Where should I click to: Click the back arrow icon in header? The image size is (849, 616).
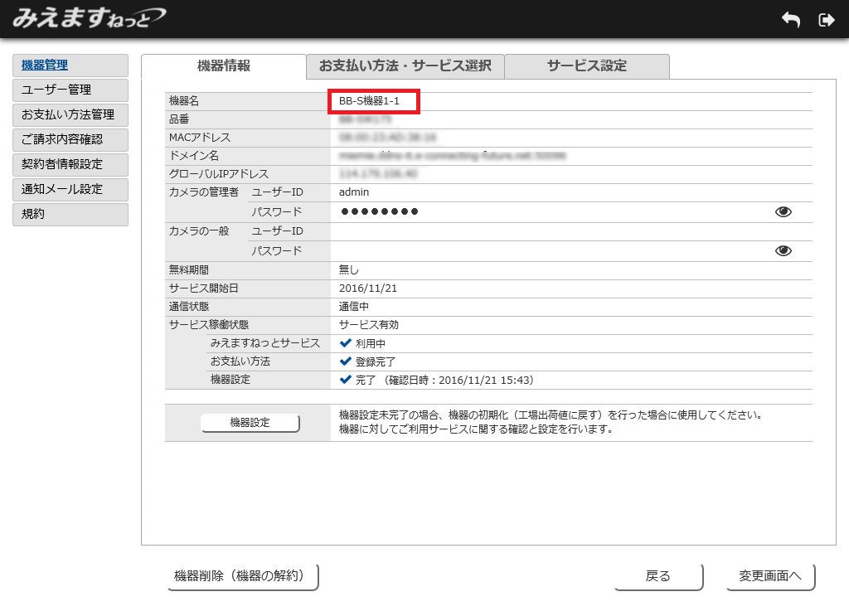pyautogui.click(x=790, y=20)
